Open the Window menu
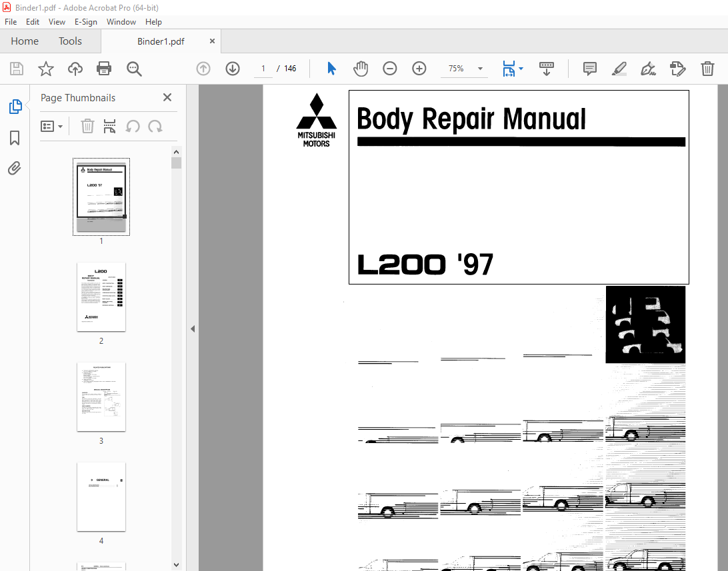This screenshot has width=728, height=571. coord(121,22)
